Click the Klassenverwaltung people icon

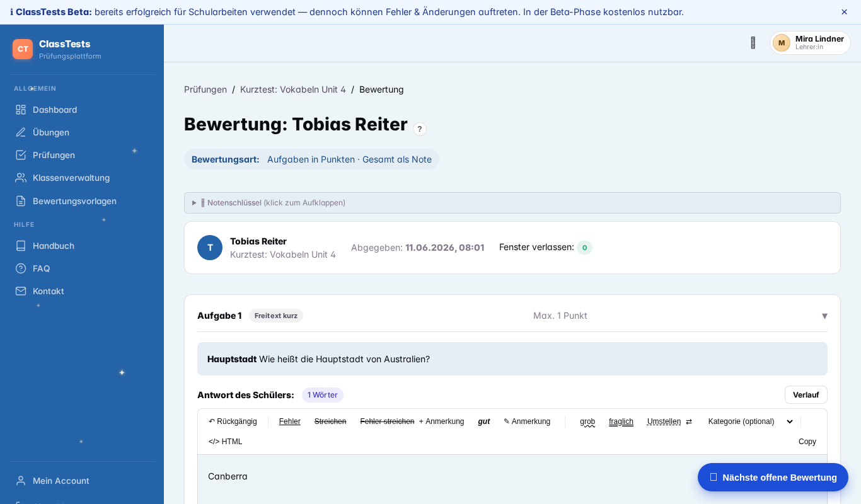21,178
